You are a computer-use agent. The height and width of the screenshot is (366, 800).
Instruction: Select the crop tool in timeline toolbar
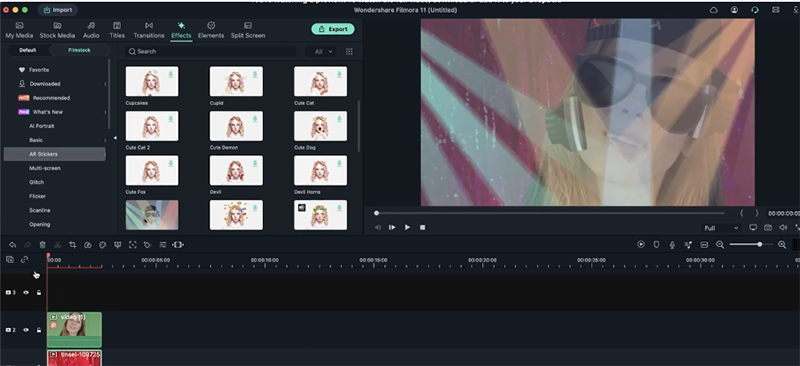point(72,245)
